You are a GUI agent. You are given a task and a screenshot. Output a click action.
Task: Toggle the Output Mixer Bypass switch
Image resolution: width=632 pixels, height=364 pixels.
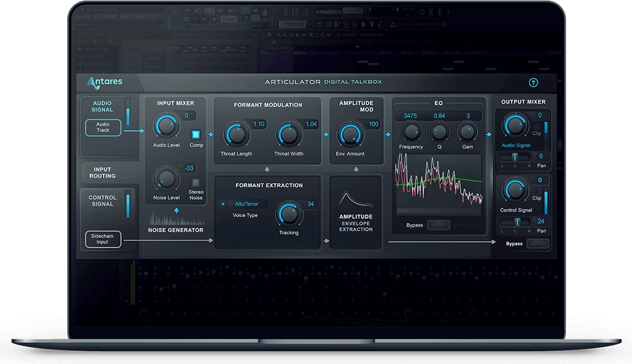click(x=538, y=243)
